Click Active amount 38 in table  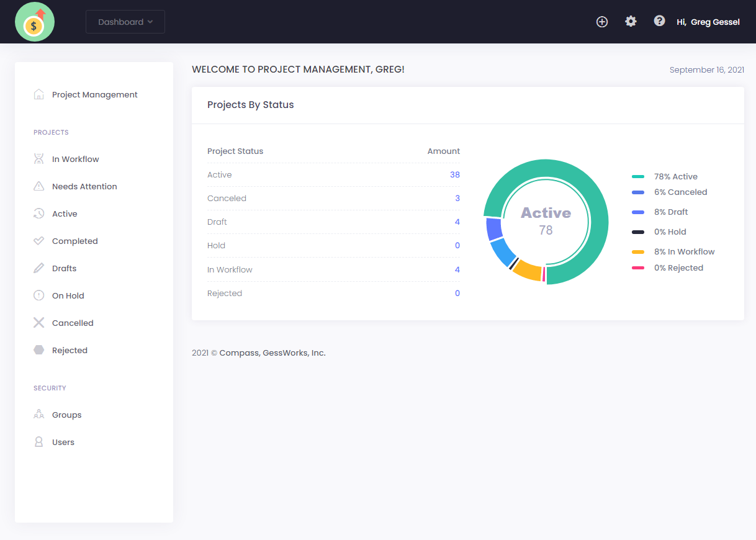click(x=455, y=174)
